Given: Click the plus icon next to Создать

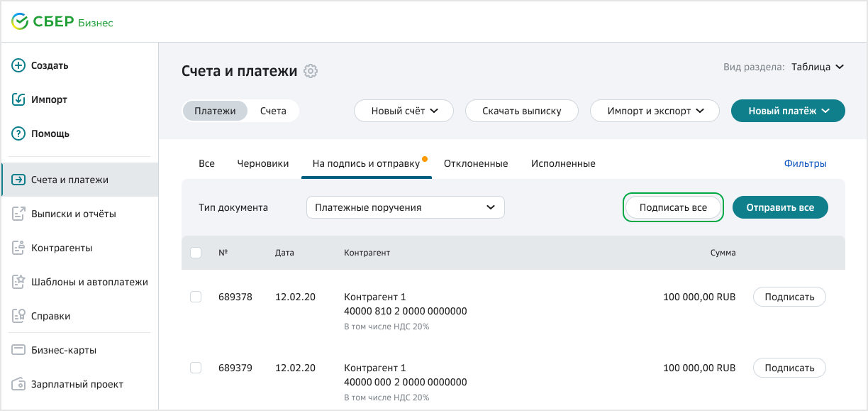Looking at the screenshot, I should [19, 65].
